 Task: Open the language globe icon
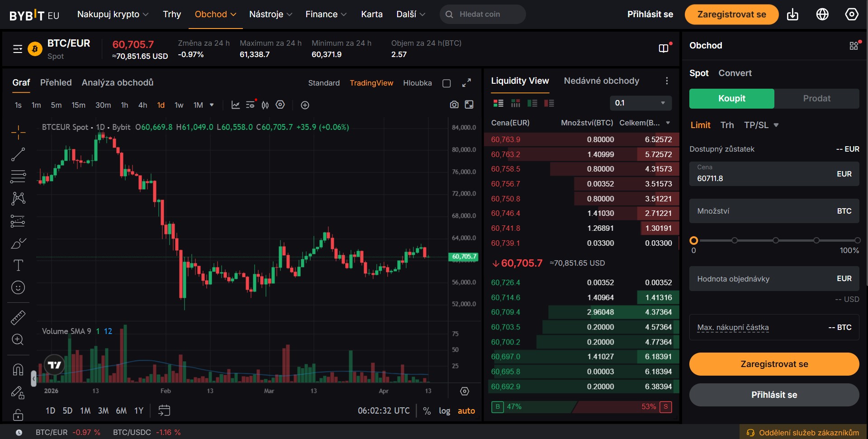(x=822, y=14)
